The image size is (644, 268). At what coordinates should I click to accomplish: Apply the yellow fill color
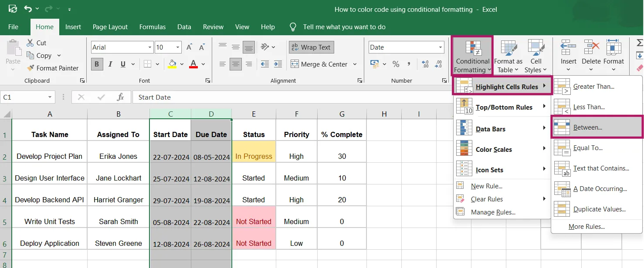[172, 64]
